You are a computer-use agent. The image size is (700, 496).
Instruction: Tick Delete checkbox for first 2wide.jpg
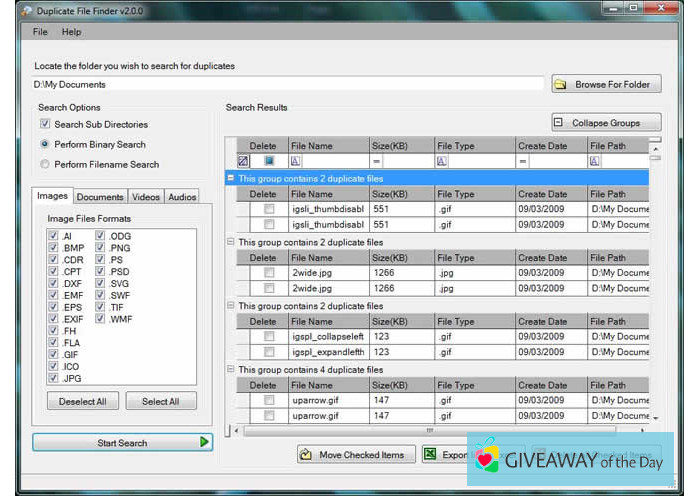268,273
